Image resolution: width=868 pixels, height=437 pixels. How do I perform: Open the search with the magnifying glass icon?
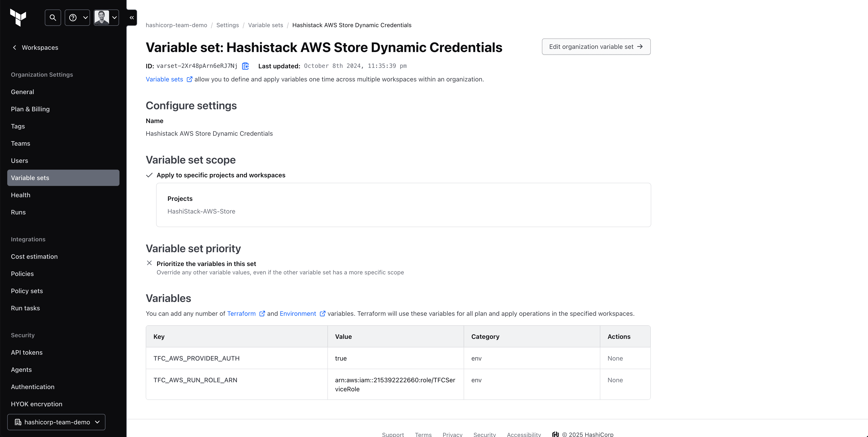pos(52,17)
